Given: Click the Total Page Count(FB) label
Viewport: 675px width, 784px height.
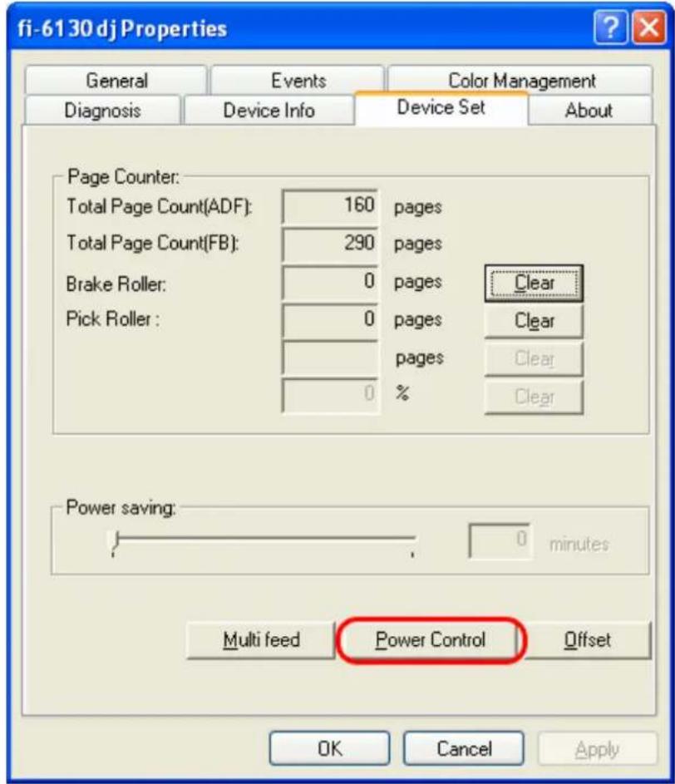Looking at the screenshot, I should 152,243.
